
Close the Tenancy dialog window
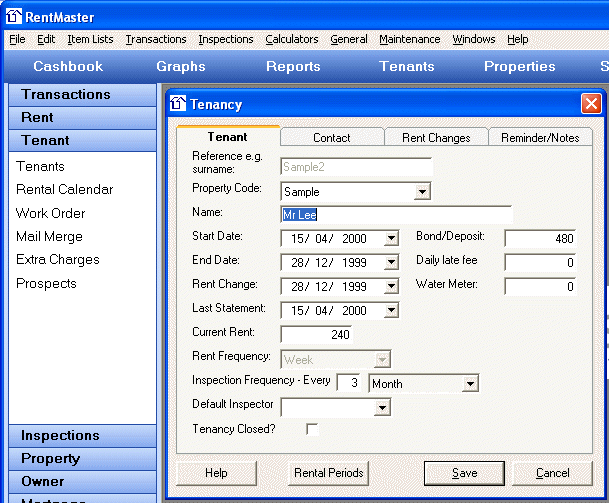tap(591, 104)
